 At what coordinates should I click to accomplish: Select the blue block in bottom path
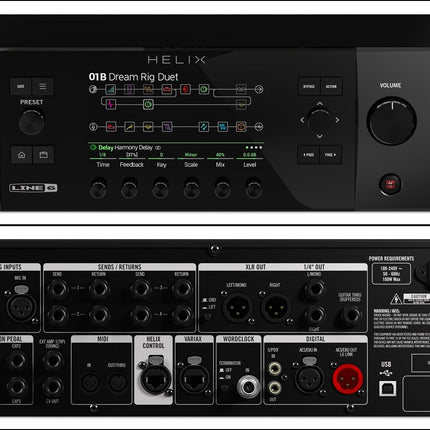(222, 127)
